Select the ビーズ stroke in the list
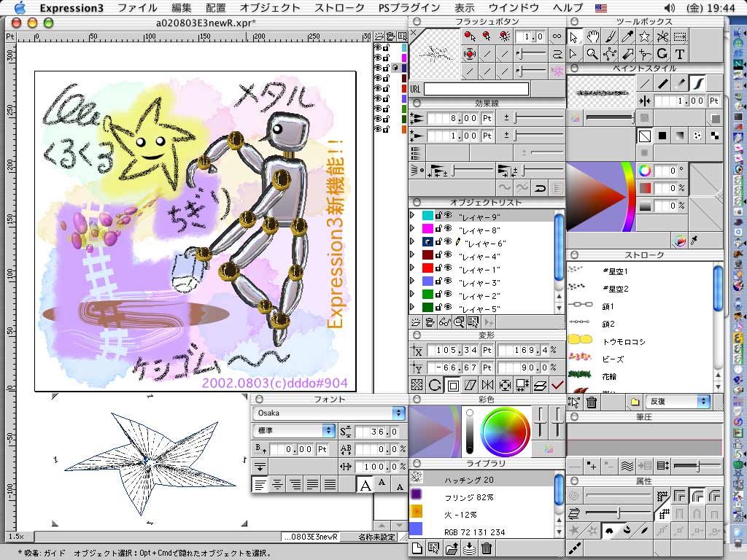The width and height of the screenshot is (747, 560). coord(640,359)
